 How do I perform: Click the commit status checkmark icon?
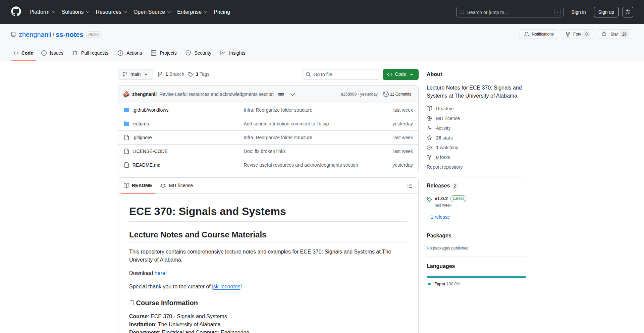click(293, 94)
